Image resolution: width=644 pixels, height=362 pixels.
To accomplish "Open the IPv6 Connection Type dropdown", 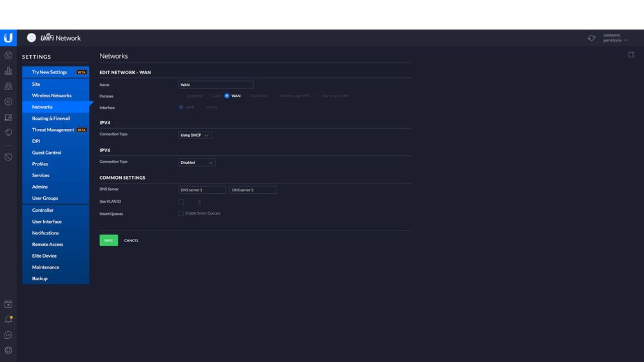I will click(x=197, y=162).
